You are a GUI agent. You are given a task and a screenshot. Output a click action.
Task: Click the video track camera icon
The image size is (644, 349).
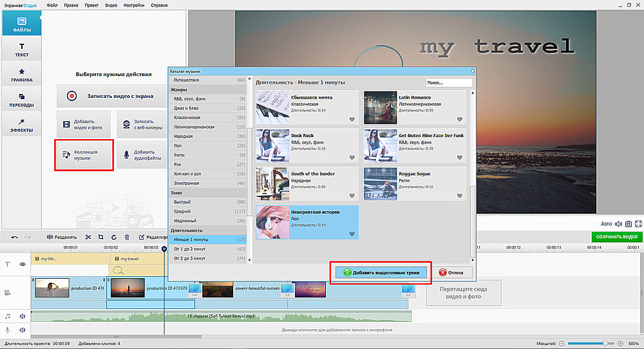(x=7, y=293)
